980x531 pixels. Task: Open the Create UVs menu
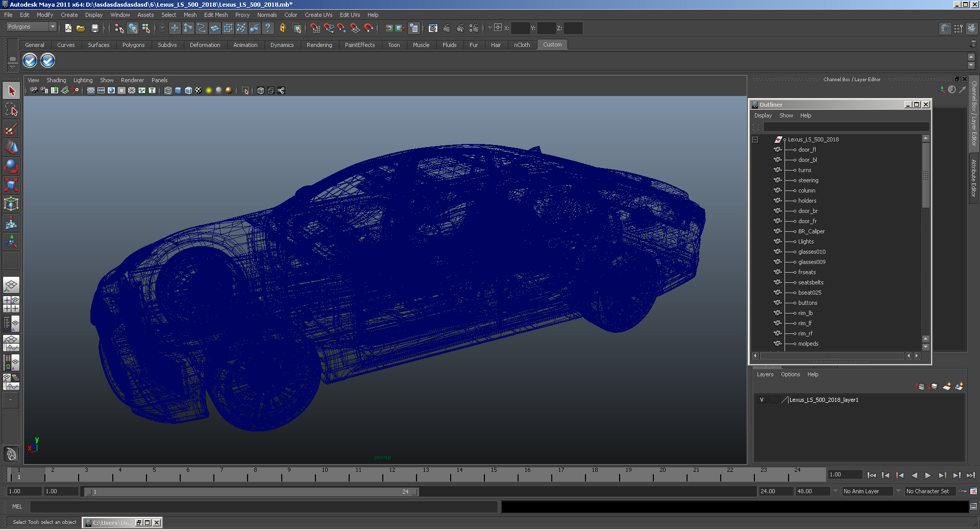[318, 15]
